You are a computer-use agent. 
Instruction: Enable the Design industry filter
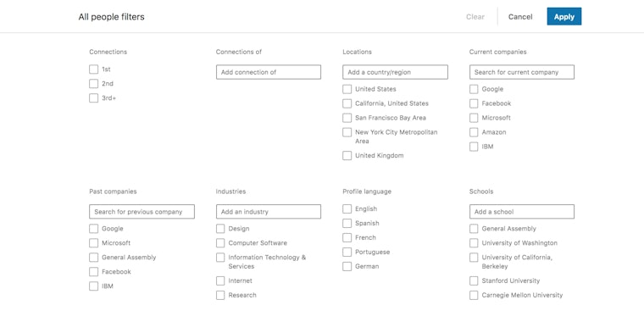tap(220, 229)
